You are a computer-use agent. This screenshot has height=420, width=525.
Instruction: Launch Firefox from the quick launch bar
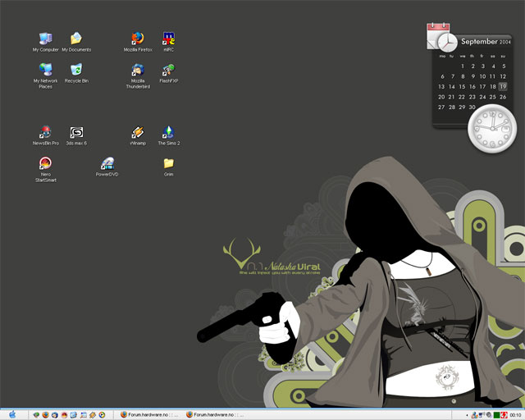46,415
